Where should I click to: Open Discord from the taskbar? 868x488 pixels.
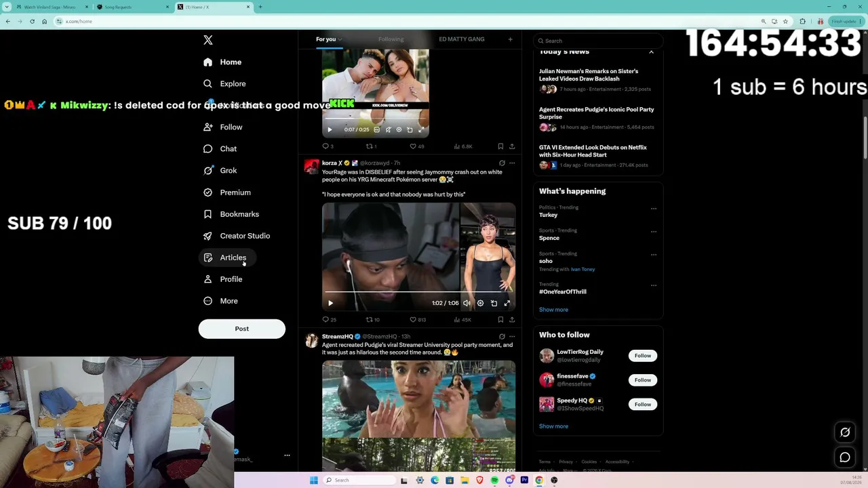[x=509, y=480]
